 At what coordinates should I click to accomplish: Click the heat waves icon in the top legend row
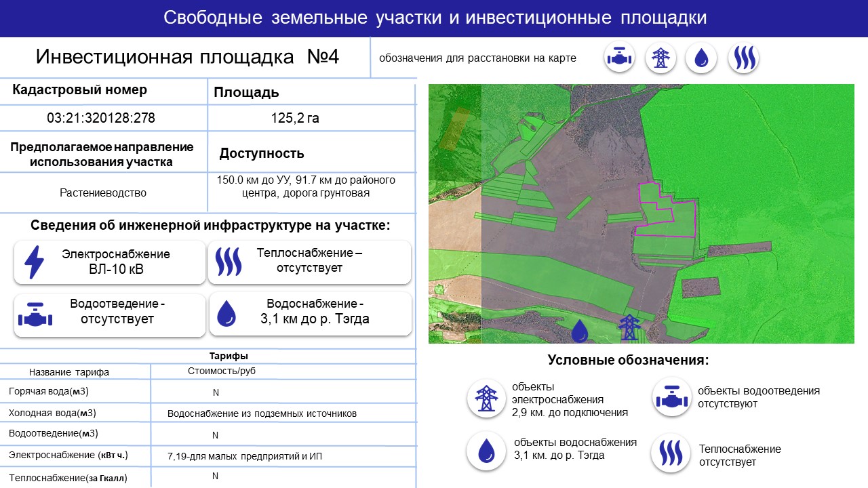tap(743, 58)
